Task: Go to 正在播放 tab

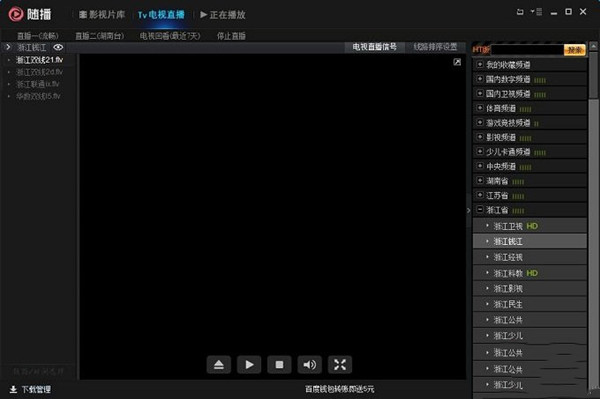Action: click(223, 15)
